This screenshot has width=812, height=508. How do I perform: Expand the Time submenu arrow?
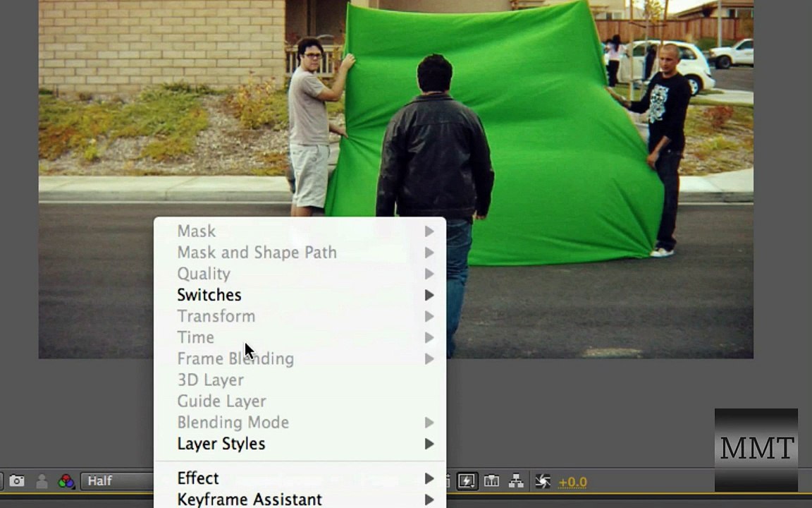pyautogui.click(x=429, y=337)
